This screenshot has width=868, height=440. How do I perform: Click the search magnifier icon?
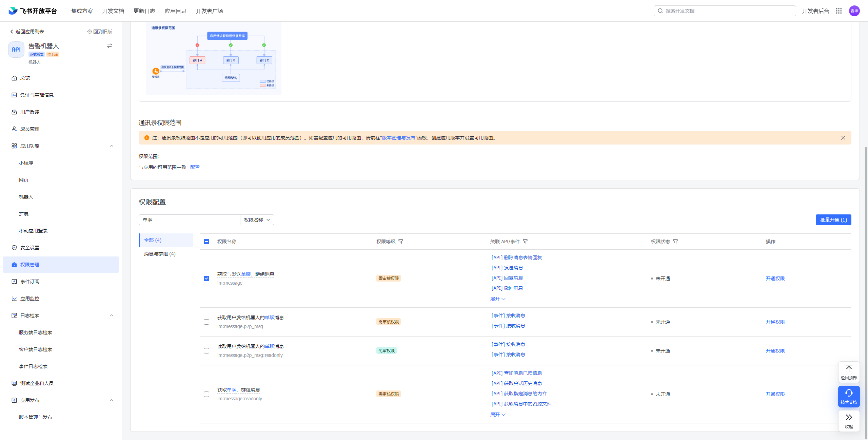[x=660, y=11]
